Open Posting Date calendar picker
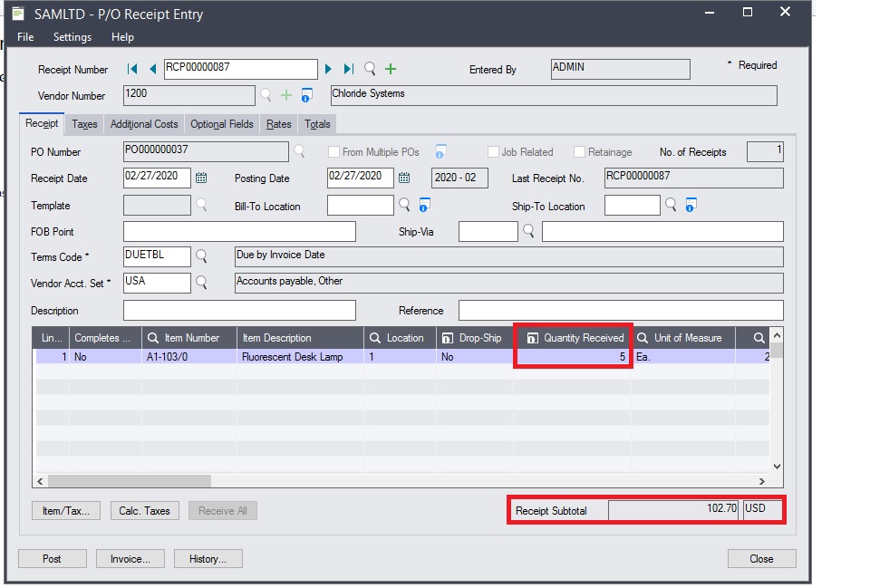Image resolution: width=870 pixels, height=588 pixels. [404, 178]
